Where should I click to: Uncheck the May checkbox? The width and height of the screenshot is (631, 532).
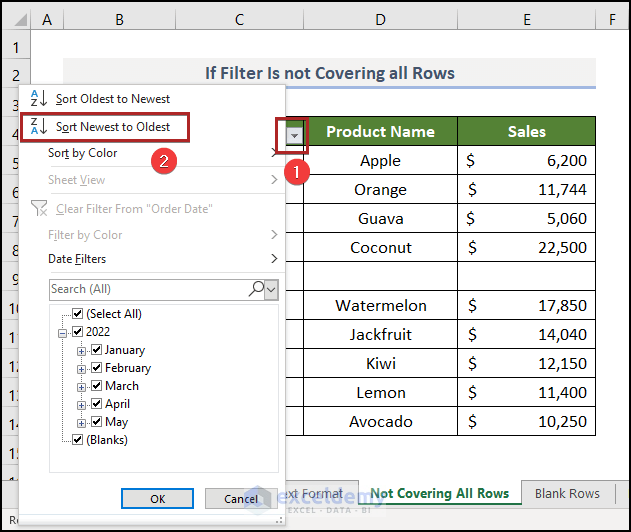[x=96, y=421]
